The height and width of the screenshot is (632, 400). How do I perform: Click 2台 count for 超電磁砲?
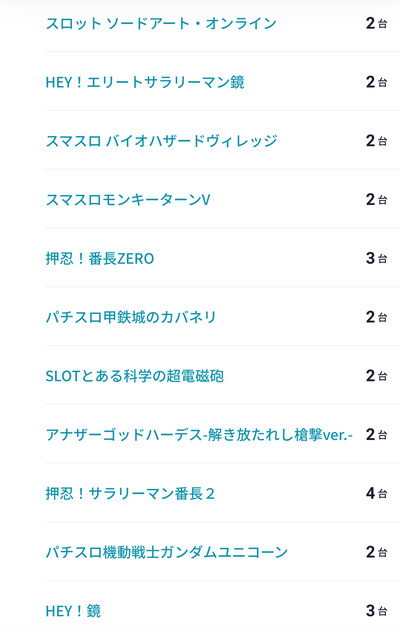377,376
